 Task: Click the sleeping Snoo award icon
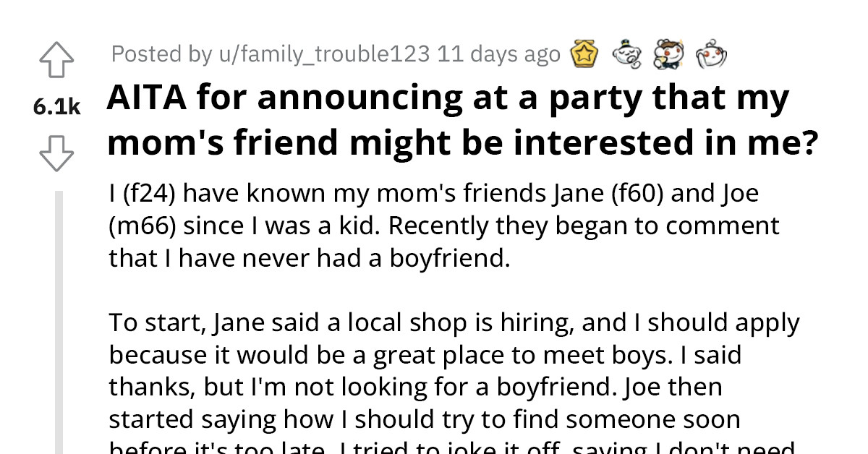628,54
